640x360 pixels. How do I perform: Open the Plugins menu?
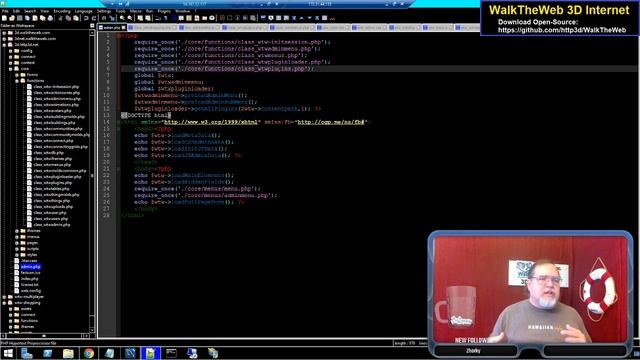[164, 11]
